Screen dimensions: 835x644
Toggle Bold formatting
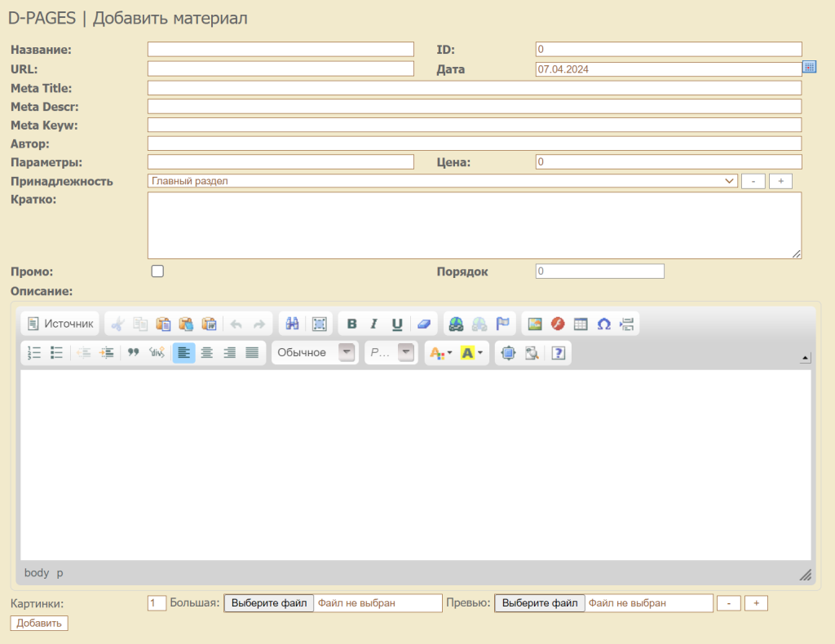coord(351,324)
